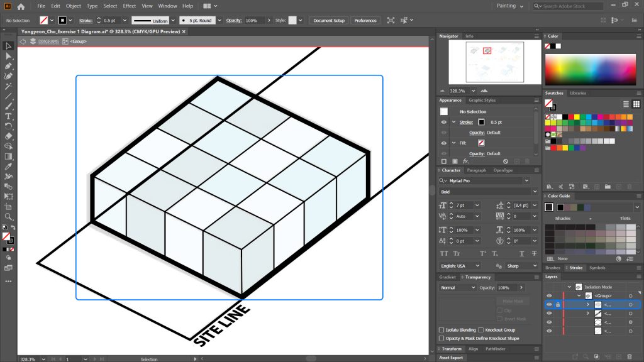Open the Object menu
The width and height of the screenshot is (644, 362).
(x=75, y=5)
